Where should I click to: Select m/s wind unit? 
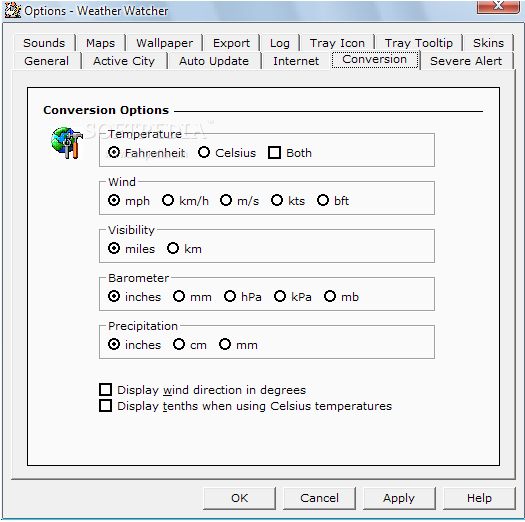(239, 201)
